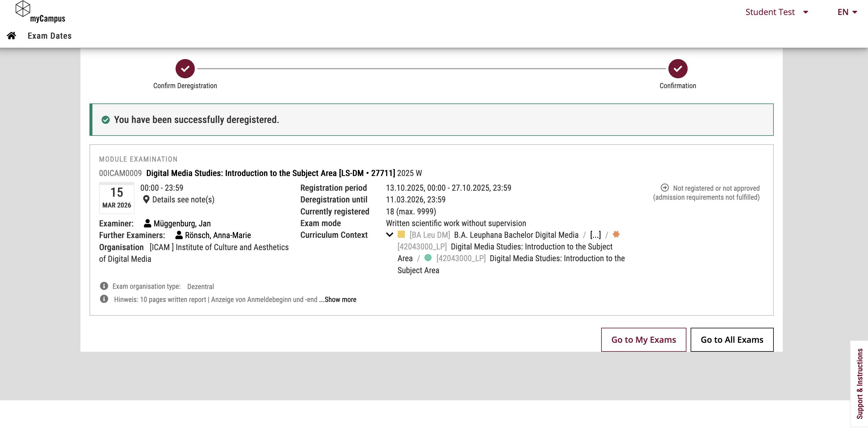
Task: Click Go to My Exams button
Action: [643, 340]
